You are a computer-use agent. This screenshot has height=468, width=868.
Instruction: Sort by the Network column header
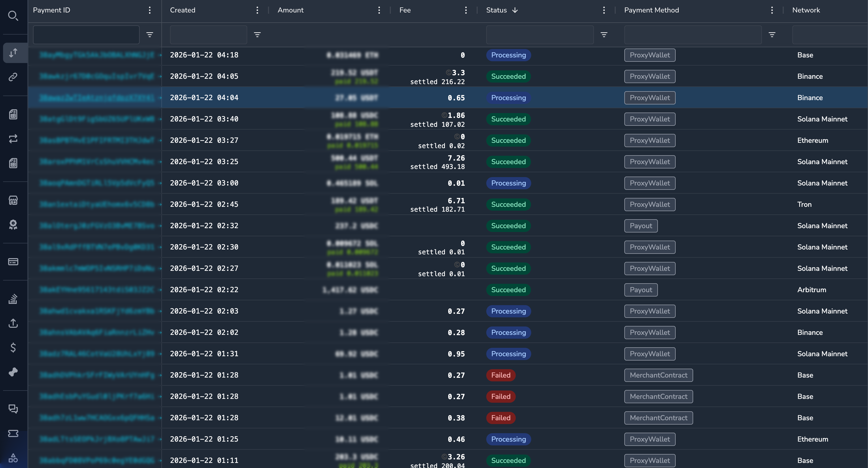point(806,10)
